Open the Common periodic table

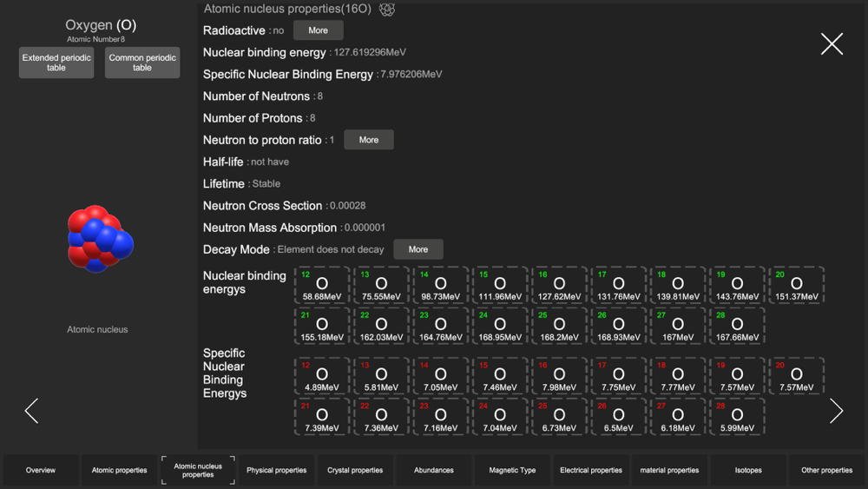[x=142, y=63]
